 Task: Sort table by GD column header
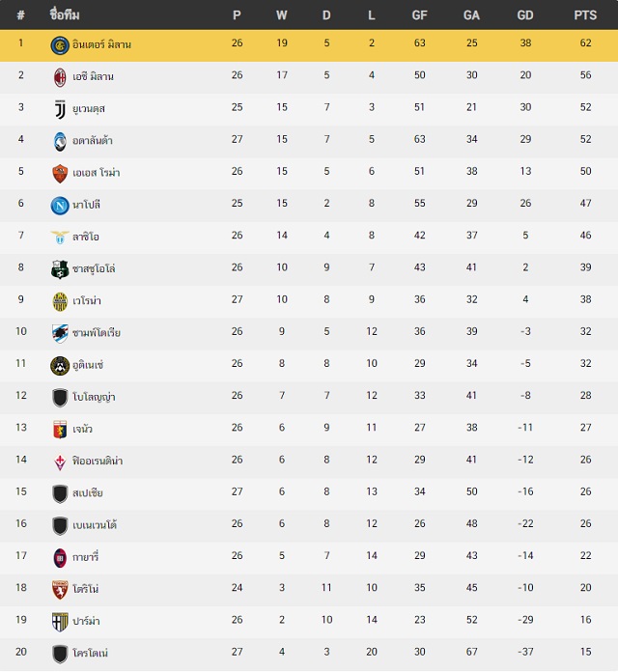click(525, 15)
